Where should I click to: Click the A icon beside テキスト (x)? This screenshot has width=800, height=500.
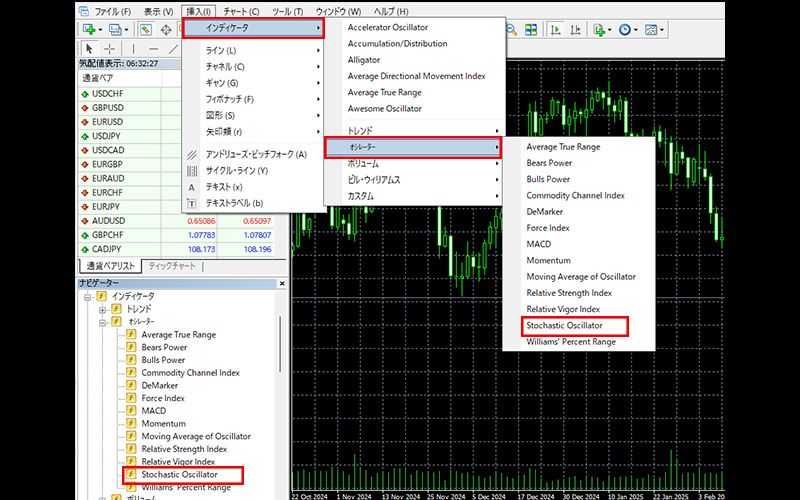[192, 187]
